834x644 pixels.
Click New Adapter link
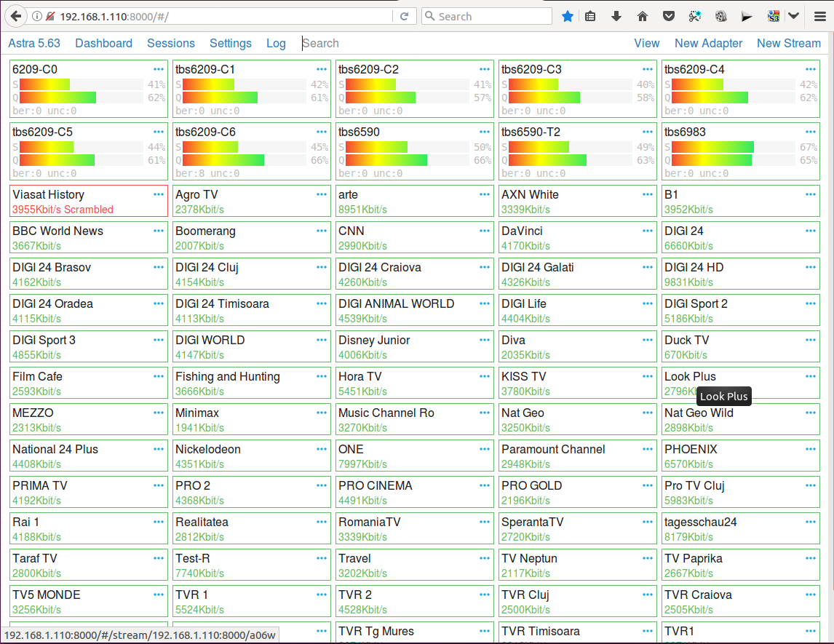click(709, 43)
